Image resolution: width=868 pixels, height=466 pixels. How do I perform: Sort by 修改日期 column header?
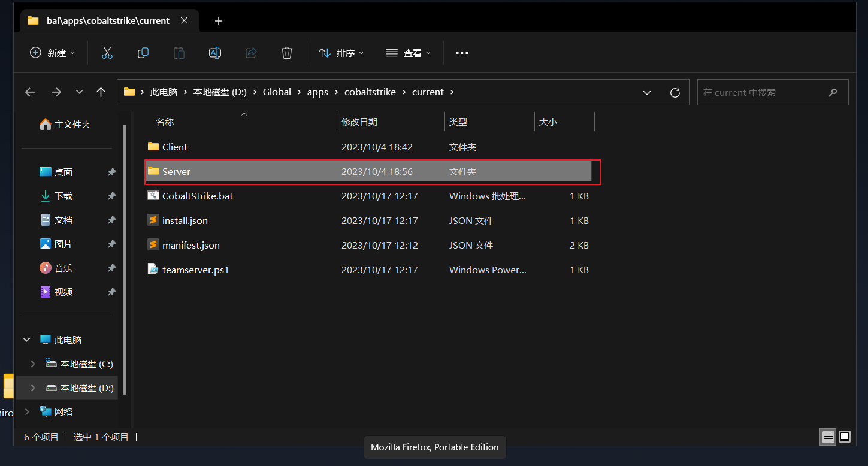coord(391,122)
